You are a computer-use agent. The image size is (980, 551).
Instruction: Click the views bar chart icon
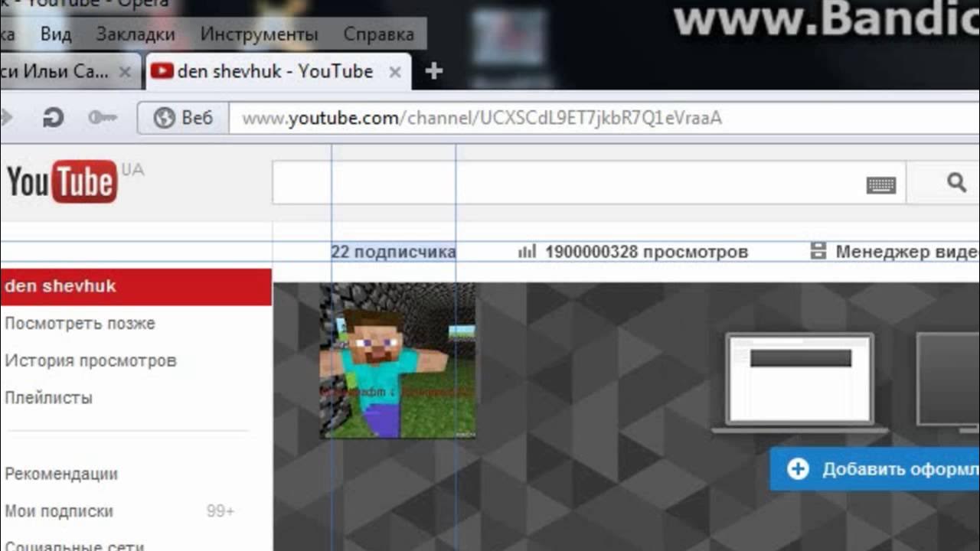[x=527, y=251]
